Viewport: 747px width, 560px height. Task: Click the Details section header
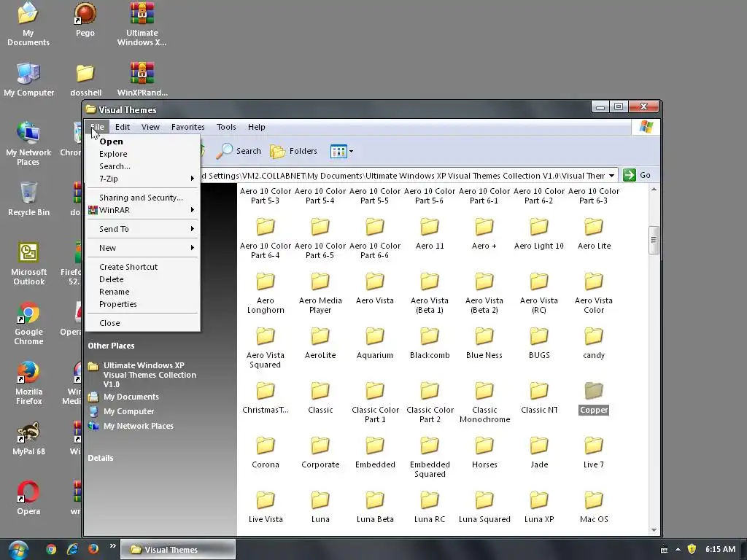point(101,458)
